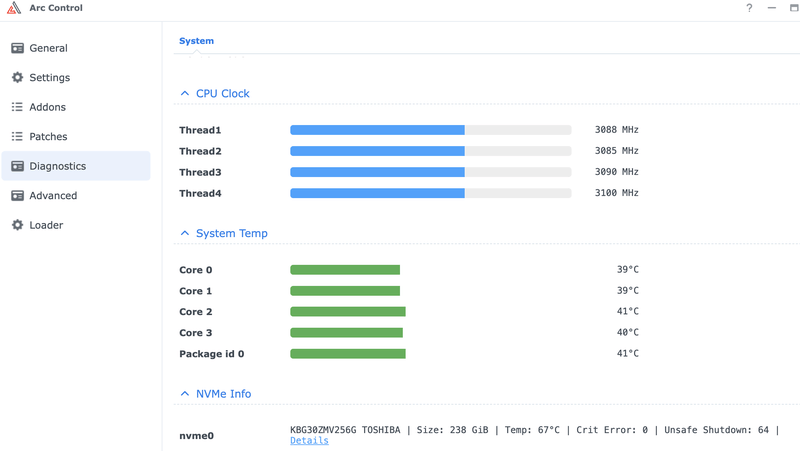The height and width of the screenshot is (451, 800).
Task: Minimize the Arc Control window
Action: [771, 8]
